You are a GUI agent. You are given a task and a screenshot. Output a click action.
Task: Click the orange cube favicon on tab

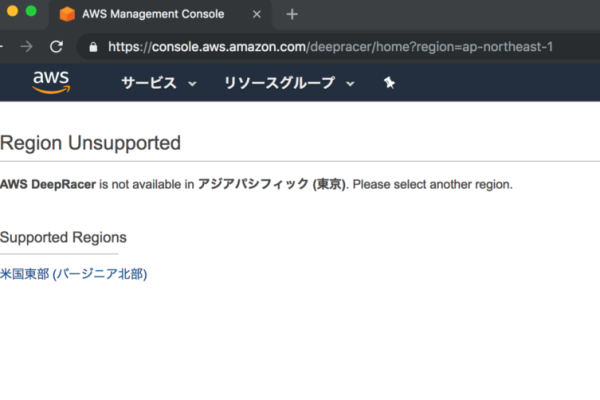coord(67,14)
